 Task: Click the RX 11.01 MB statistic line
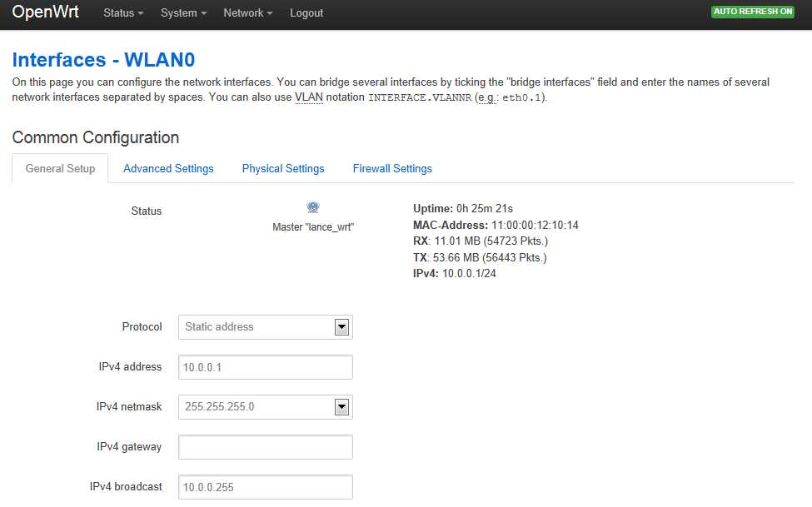[x=480, y=241]
